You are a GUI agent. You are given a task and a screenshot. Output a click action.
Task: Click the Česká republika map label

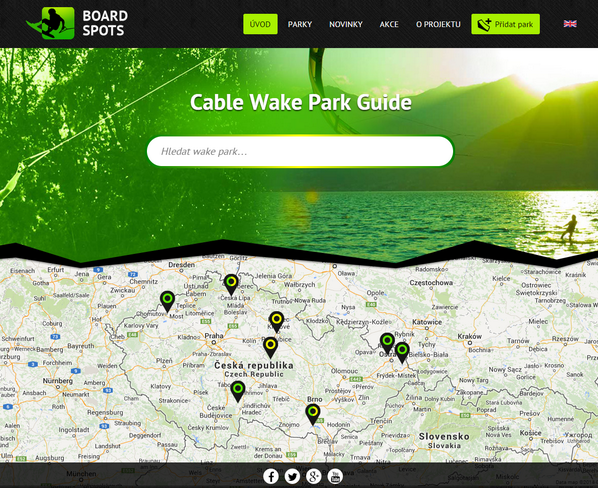click(254, 365)
